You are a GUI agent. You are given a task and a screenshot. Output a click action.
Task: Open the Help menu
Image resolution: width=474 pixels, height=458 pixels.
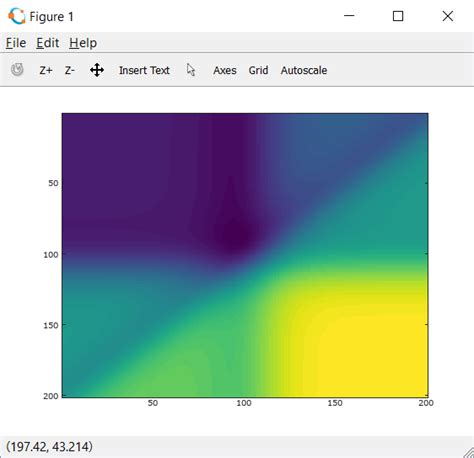click(x=83, y=43)
